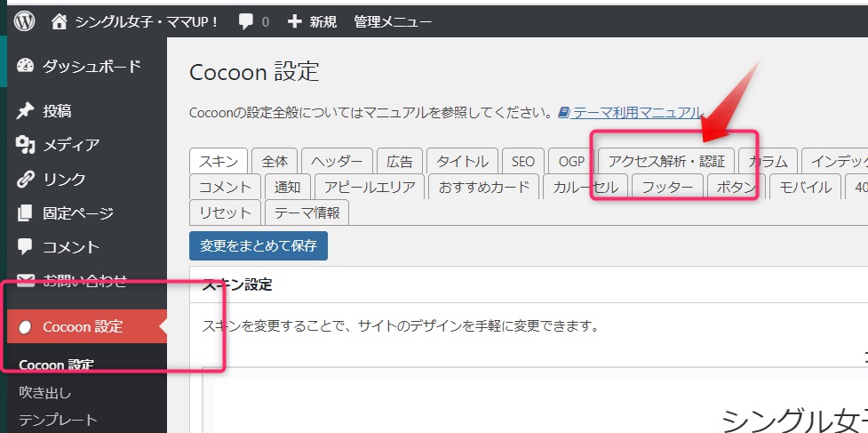Open テンプレート submenu entry
This screenshot has height=433, width=868.
(x=58, y=420)
